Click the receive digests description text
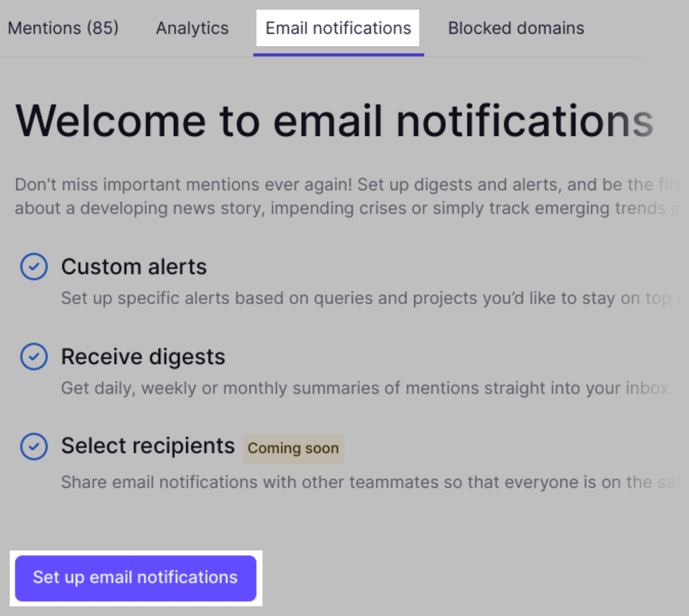Screen dimensions: 689x616 [344, 388]
